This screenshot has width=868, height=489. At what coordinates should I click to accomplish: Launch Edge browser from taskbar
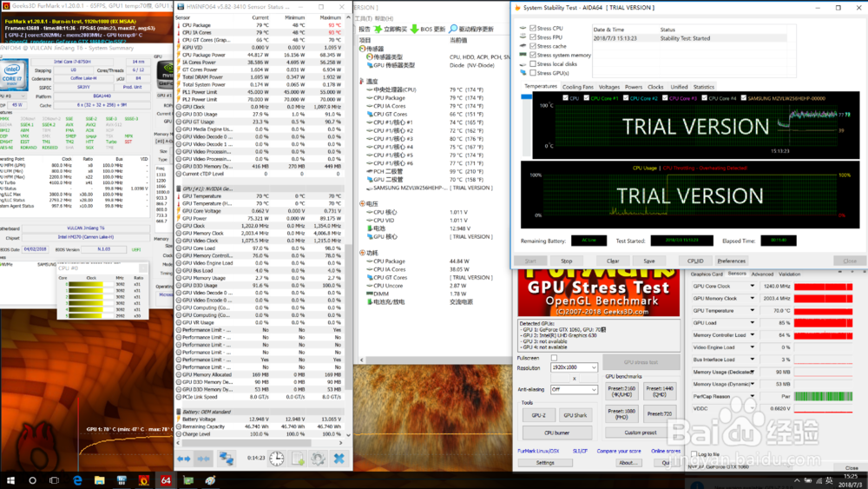tap(77, 480)
